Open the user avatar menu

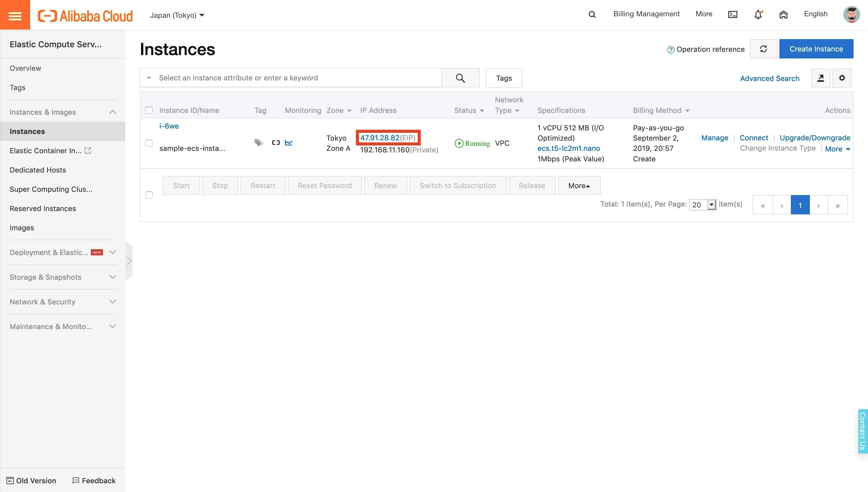[x=851, y=14]
